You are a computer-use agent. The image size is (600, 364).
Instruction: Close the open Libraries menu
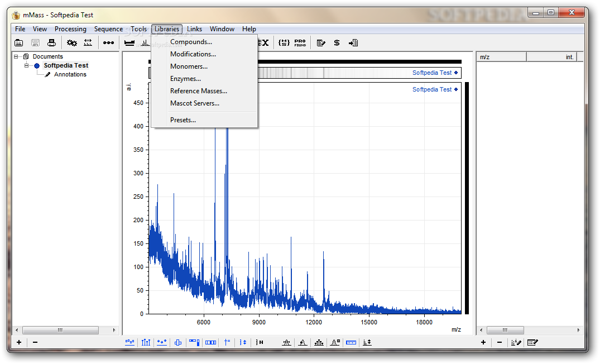[x=167, y=29]
